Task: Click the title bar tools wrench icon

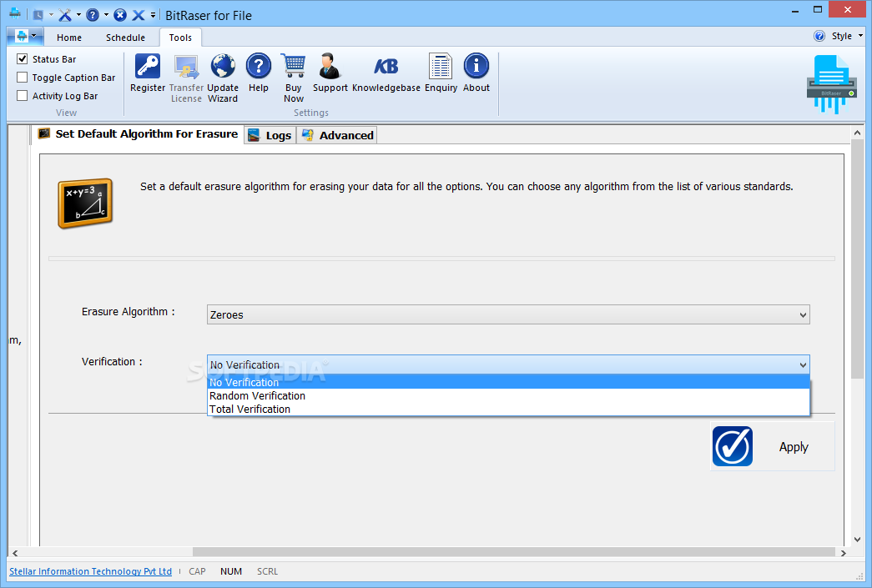Action: click(x=65, y=15)
